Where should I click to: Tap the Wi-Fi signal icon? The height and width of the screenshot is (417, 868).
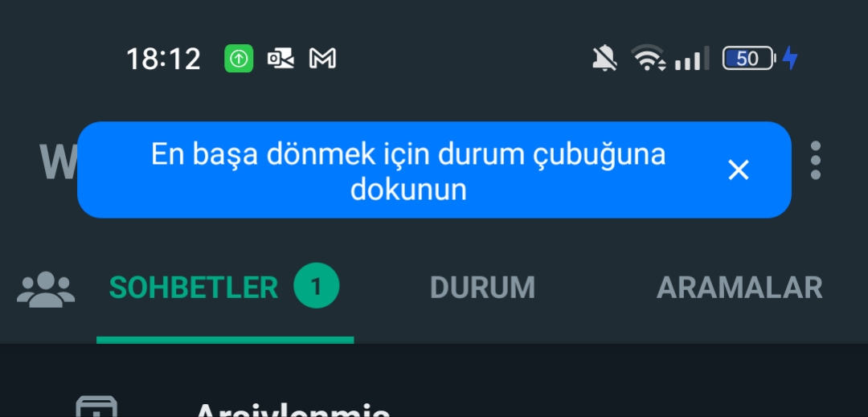[649, 58]
